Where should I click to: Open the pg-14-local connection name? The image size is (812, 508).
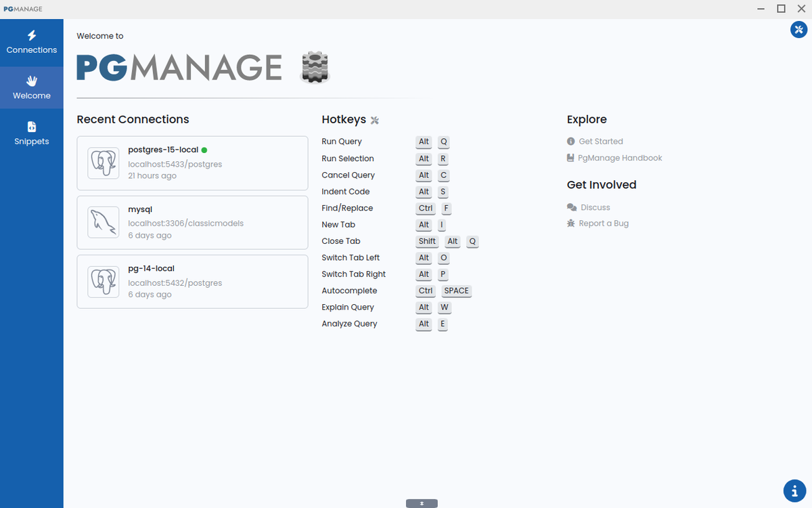pyautogui.click(x=151, y=269)
